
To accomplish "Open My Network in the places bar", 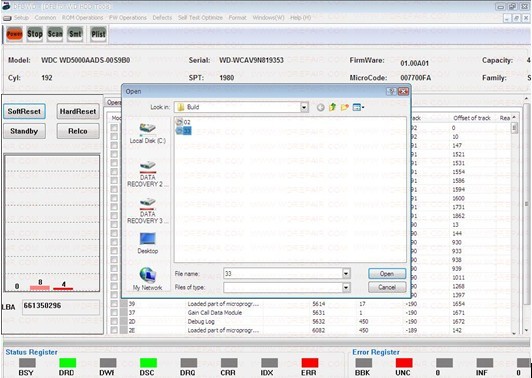I will tap(148, 279).
